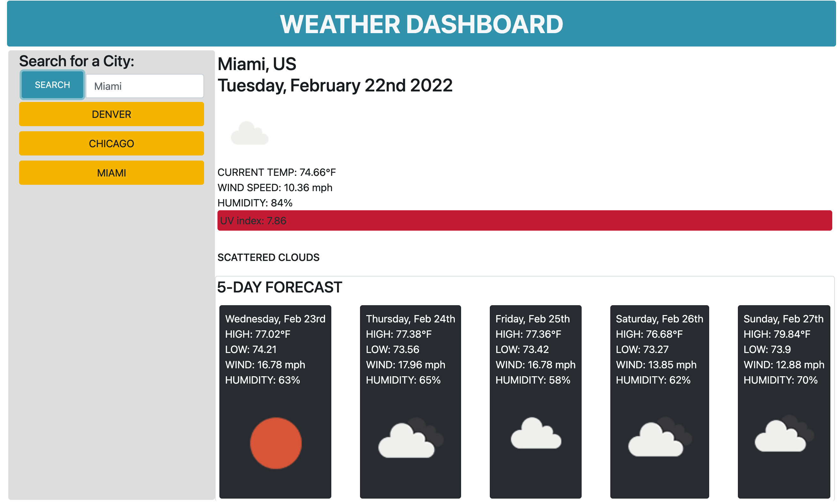Click the DENVER saved city button
Image resolution: width=838 pixels, height=504 pixels.
click(111, 115)
